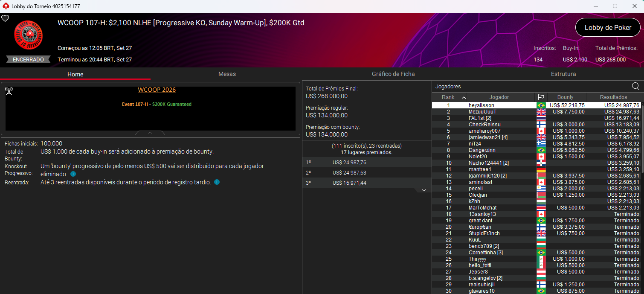Open the Lobby de Poker
Image resolution: width=644 pixels, height=294 pixels.
pyautogui.click(x=608, y=27)
